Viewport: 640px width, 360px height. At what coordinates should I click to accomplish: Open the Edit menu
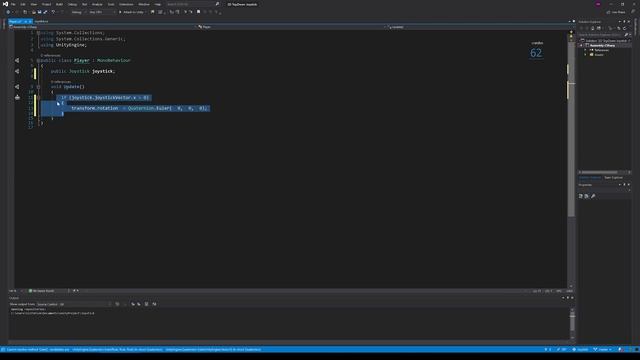(23, 4)
